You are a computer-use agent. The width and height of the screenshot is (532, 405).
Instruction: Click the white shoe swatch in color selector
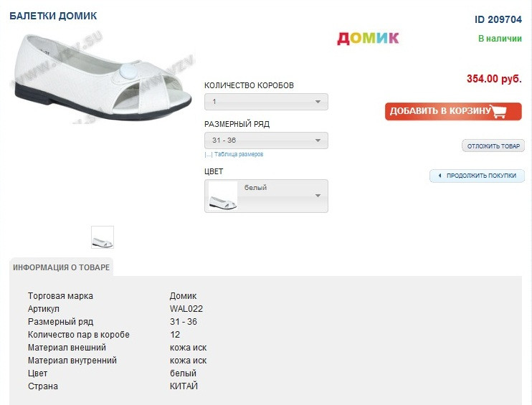point(222,196)
